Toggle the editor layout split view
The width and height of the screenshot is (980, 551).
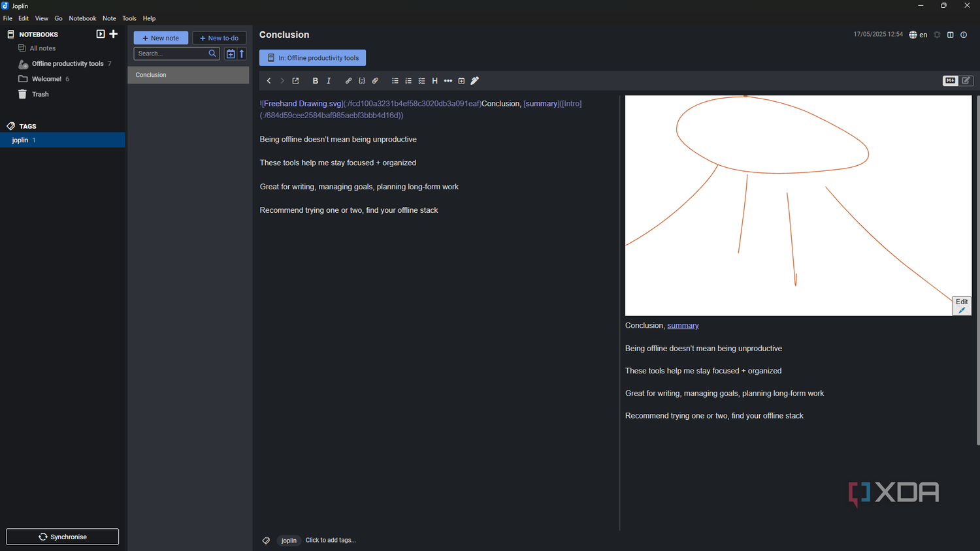(951, 35)
